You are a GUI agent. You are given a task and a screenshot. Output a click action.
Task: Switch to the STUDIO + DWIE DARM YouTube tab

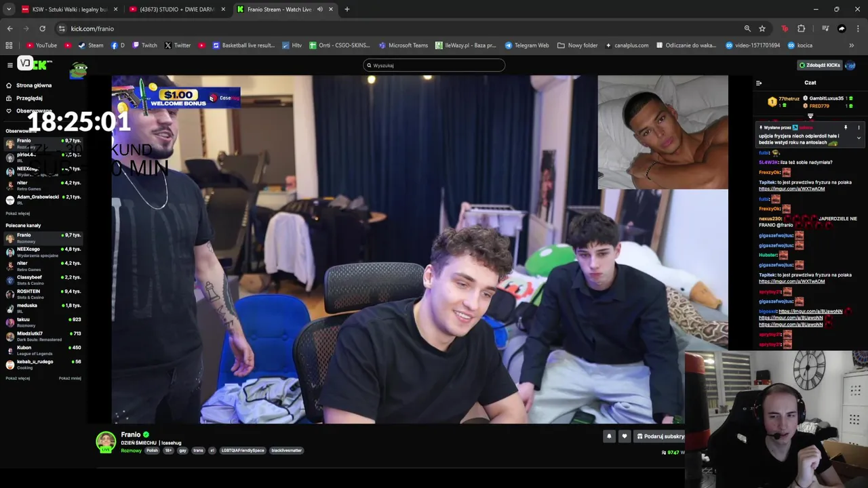tap(178, 9)
